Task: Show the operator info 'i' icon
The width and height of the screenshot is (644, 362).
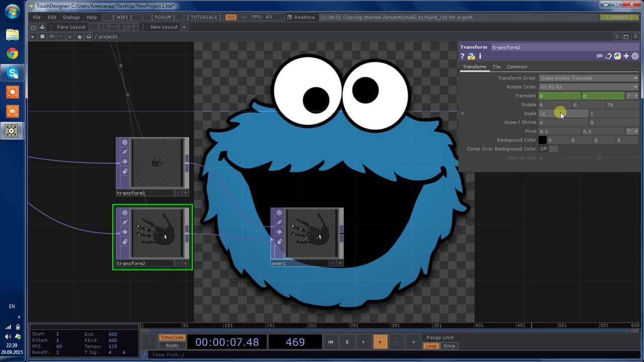Action: (x=480, y=56)
